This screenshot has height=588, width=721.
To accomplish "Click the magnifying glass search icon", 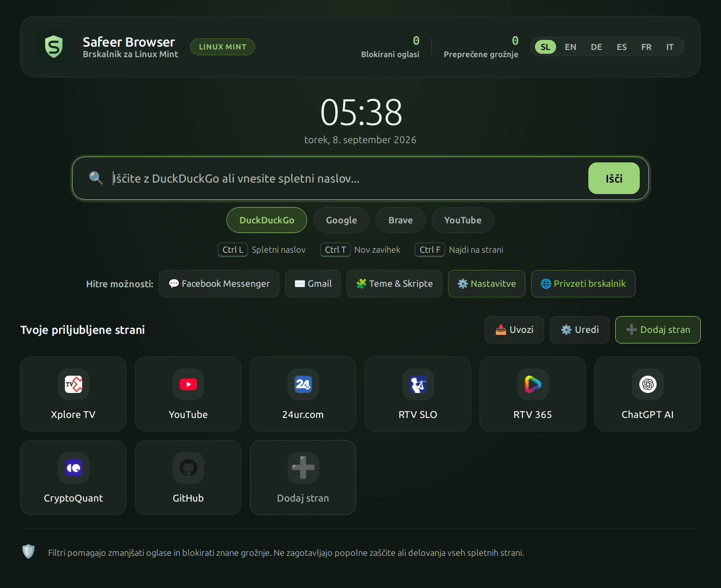I will pos(96,178).
